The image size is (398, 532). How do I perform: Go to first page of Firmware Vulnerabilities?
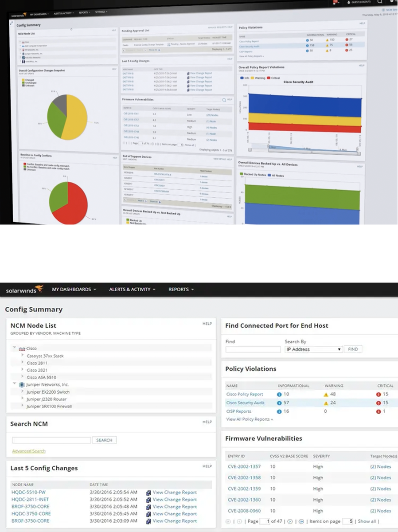point(228,521)
